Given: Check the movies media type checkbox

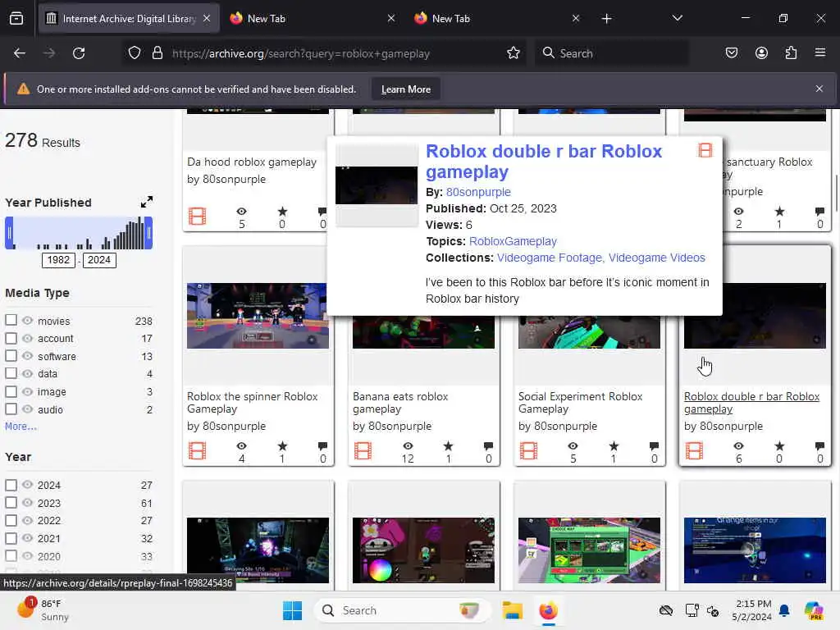Looking at the screenshot, I should 11,320.
